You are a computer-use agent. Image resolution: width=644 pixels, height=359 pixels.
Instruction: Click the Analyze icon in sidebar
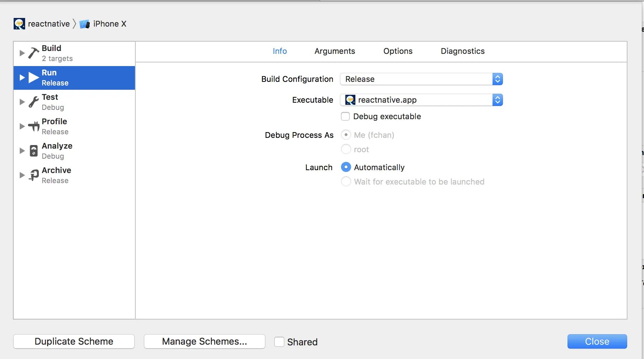click(34, 151)
